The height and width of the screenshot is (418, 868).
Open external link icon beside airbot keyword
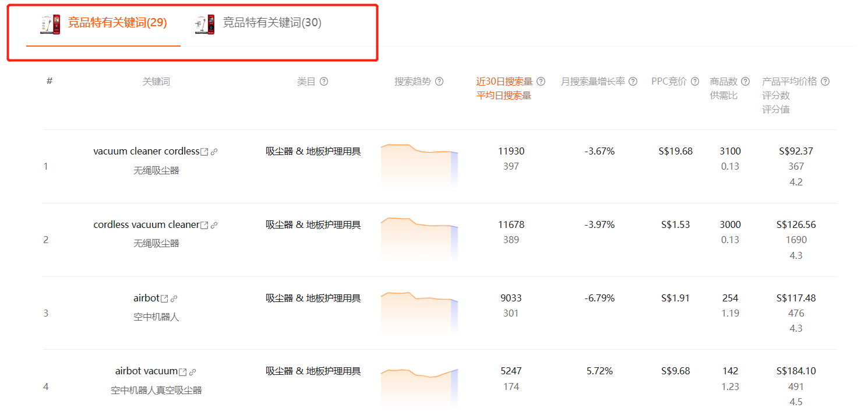pos(164,298)
